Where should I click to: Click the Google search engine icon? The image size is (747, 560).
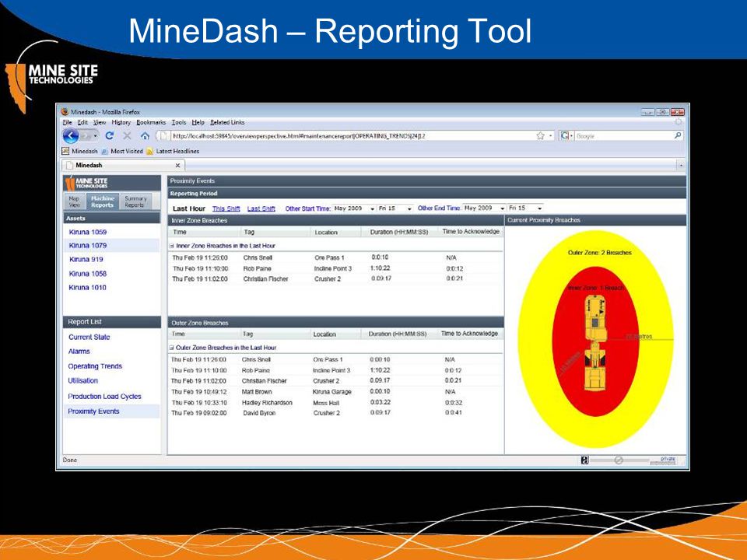[565, 135]
